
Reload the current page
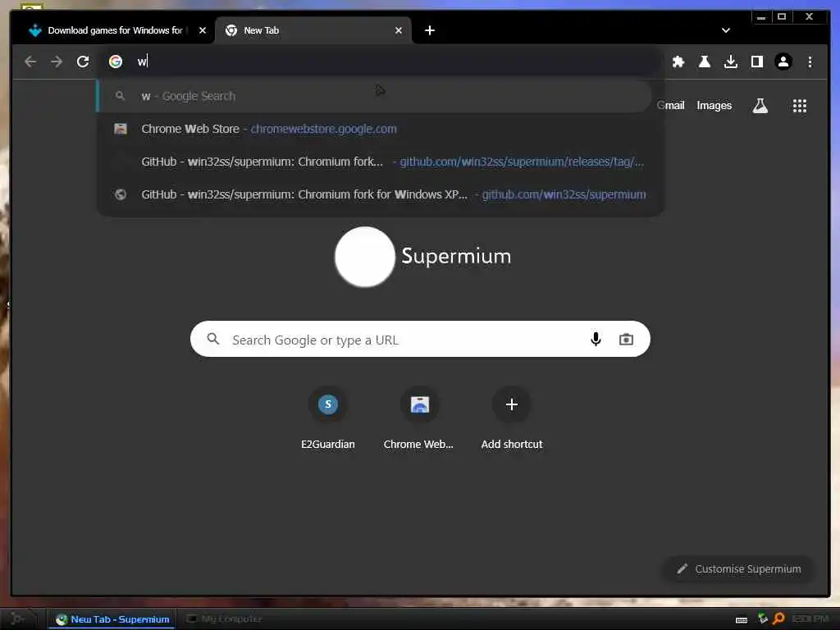pos(83,62)
